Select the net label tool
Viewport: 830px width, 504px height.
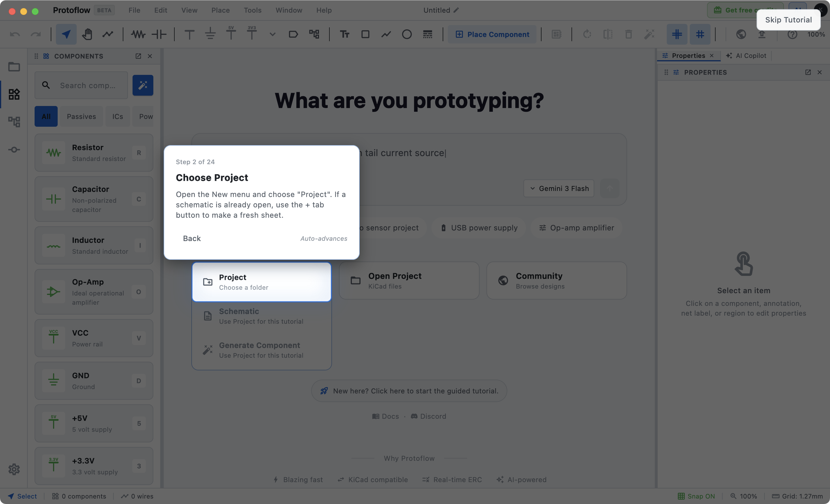tap(293, 34)
